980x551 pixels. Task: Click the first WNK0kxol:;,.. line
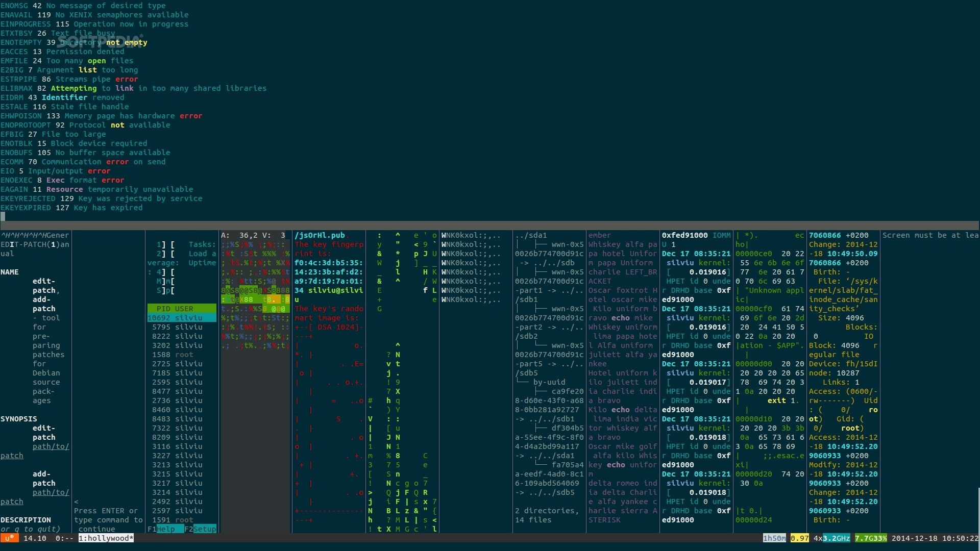tap(471, 235)
